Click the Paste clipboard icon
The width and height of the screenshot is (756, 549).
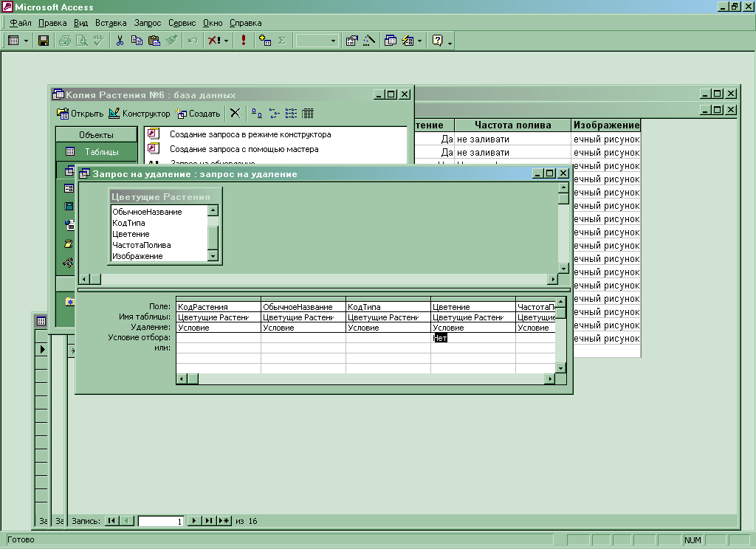(x=154, y=41)
